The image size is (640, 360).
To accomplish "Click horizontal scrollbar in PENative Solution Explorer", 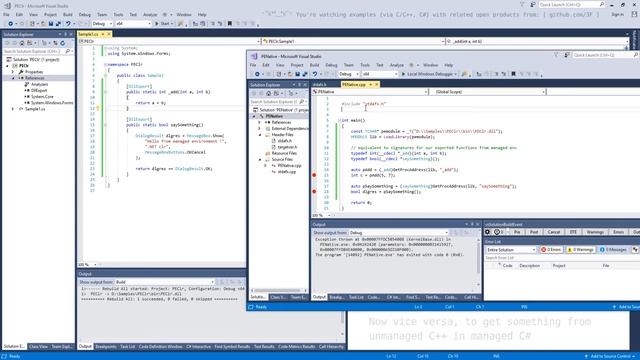I will point(278,291).
